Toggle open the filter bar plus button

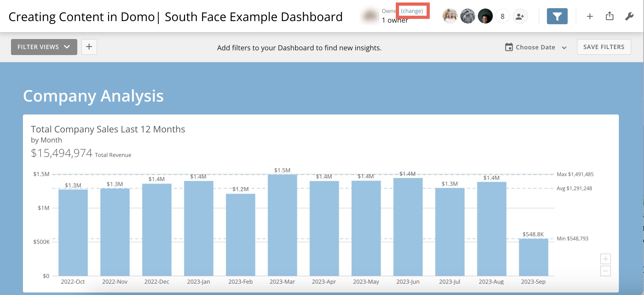(89, 47)
